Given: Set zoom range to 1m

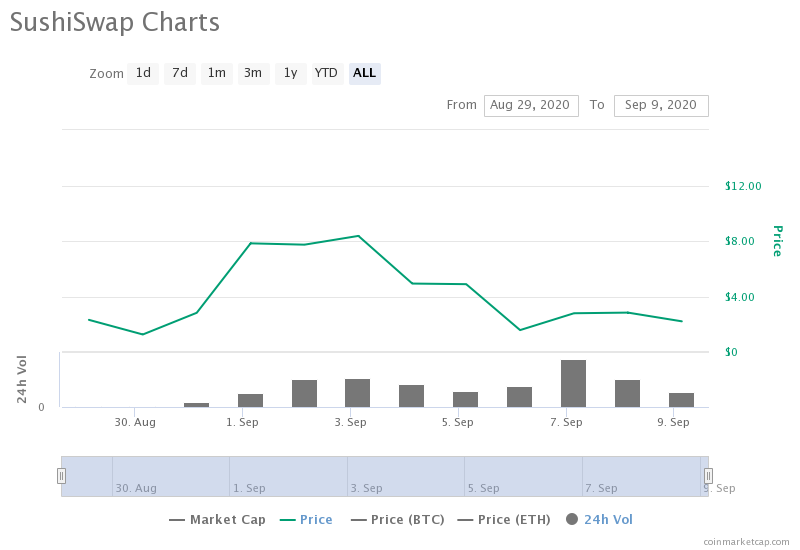Looking at the screenshot, I should pyautogui.click(x=216, y=73).
